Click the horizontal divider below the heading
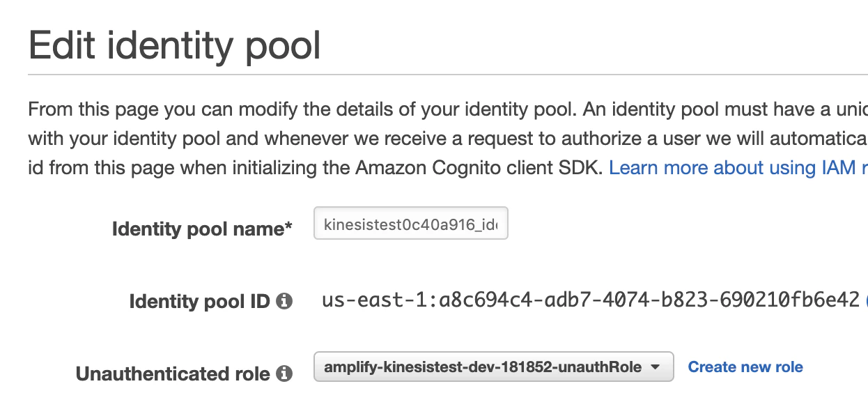 pos(446,75)
